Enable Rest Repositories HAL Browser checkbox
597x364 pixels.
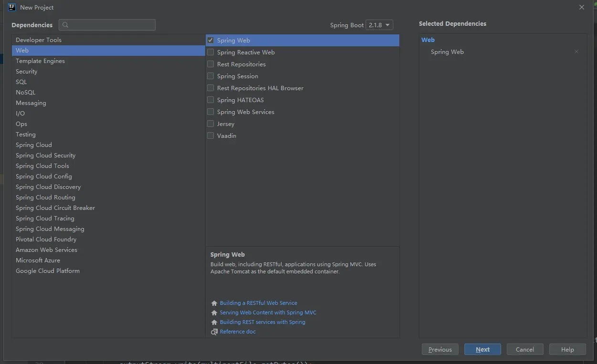pyautogui.click(x=210, y=88)
